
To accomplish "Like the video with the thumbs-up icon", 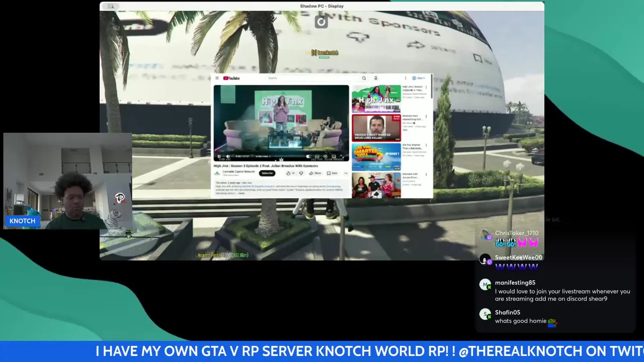I will point(290,173).
